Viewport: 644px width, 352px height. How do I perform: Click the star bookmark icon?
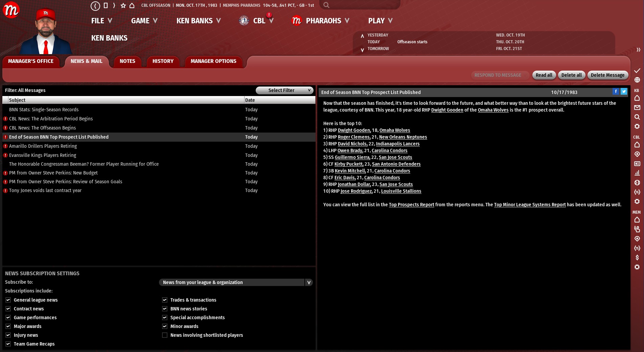coord(123,5)
